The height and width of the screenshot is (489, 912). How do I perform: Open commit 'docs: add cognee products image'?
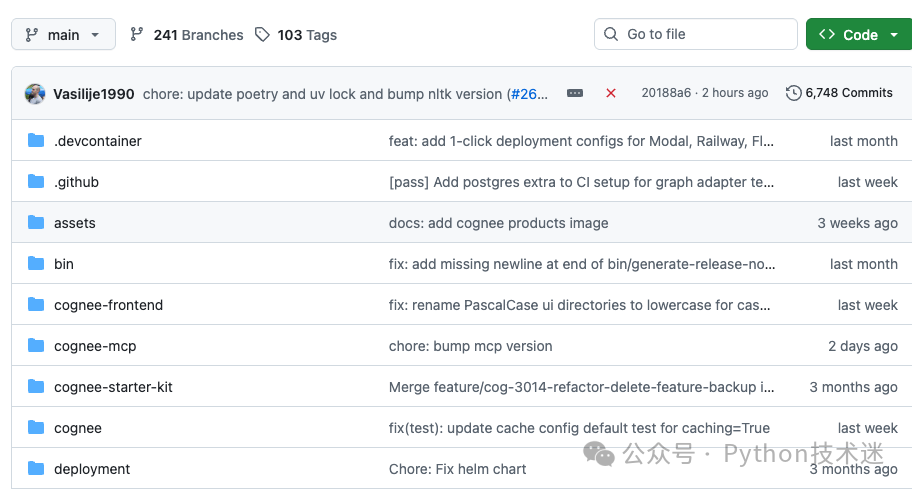point(498,223)
